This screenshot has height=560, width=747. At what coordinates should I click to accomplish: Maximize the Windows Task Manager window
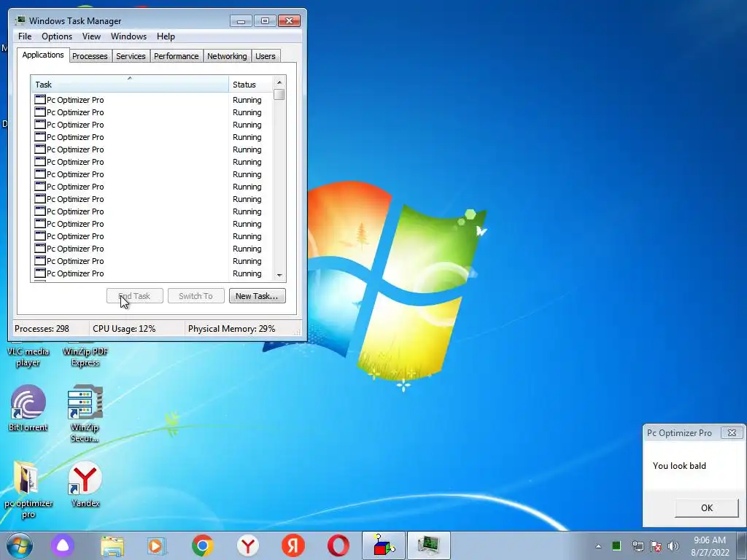pos(265,21)
